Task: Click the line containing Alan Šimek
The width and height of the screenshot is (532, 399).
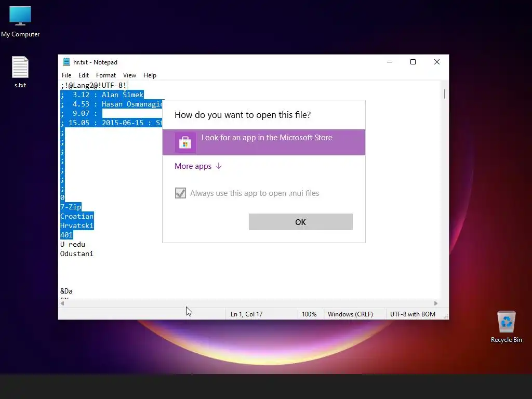Action: tap(102, 95)
